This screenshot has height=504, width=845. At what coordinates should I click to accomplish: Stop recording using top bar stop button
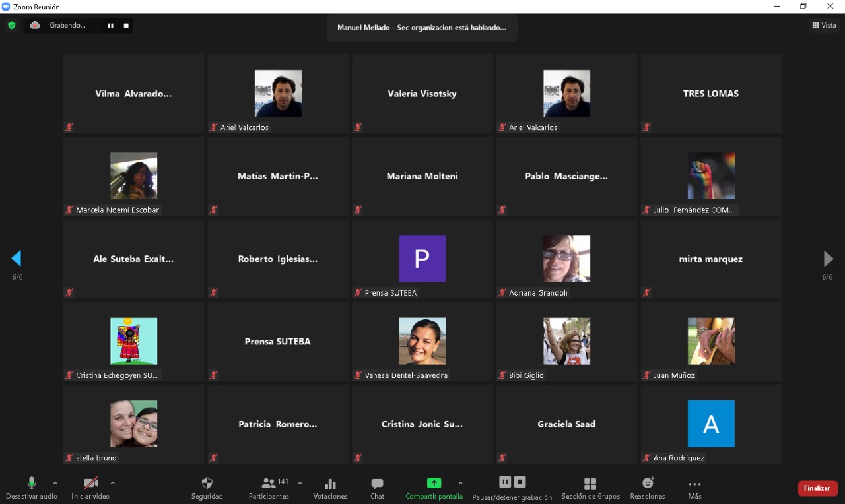tap(126, 26)
